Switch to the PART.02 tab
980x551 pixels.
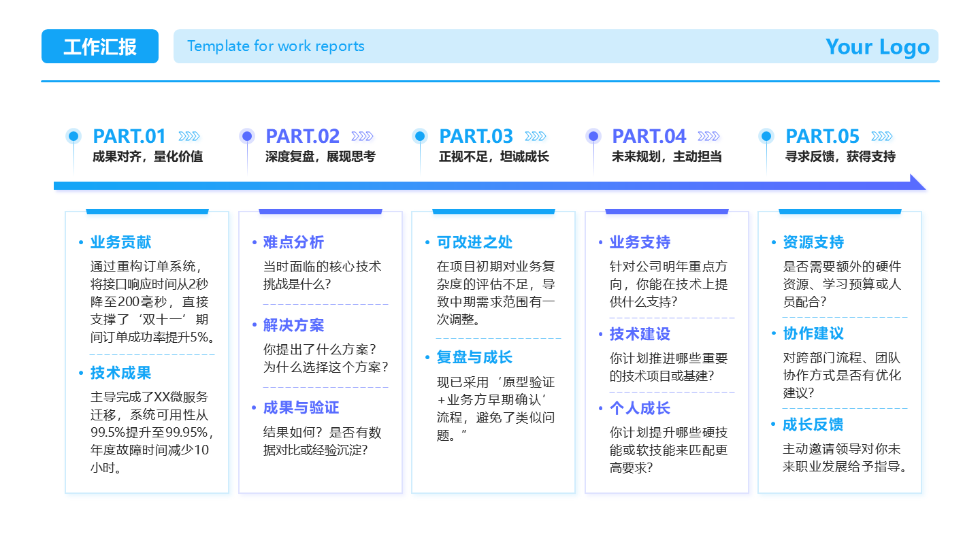coord(303,136)
